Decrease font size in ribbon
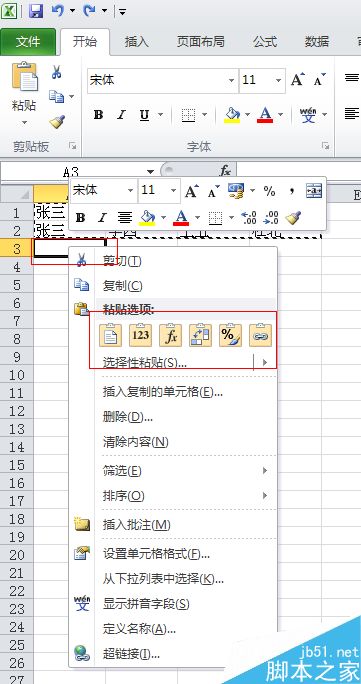361x684 pixels. click(320, 80)
